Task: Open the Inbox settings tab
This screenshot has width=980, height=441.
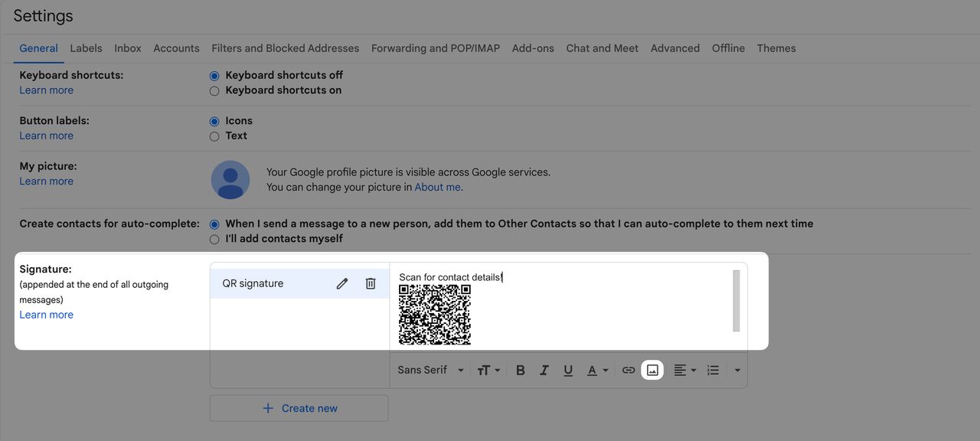Action: 128,48
